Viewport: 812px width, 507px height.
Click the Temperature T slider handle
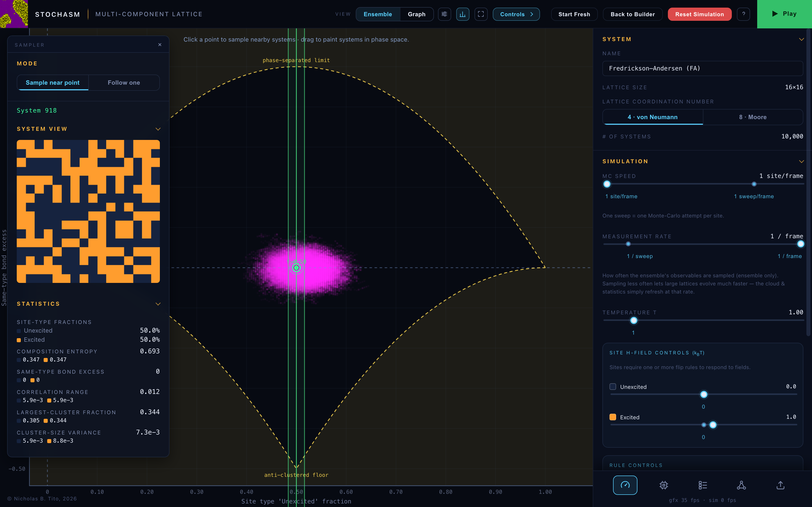point(634,320)
